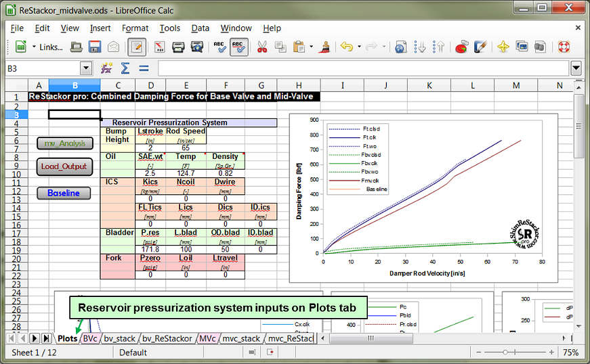Image resolution: width=590 pixels, height=364 pixels.
Task: Open the Function Wizard icon
Action: coord(106,68)
